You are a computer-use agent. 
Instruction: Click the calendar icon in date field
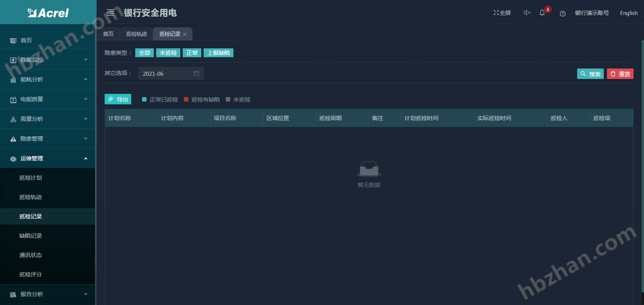pos(196,73)
